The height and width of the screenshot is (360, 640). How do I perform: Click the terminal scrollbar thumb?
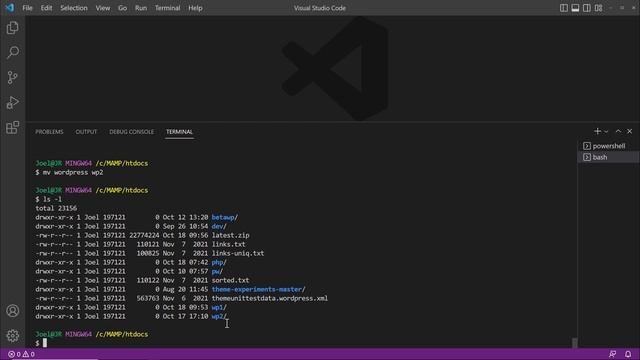pyautogui.click(x=574, y=342)
